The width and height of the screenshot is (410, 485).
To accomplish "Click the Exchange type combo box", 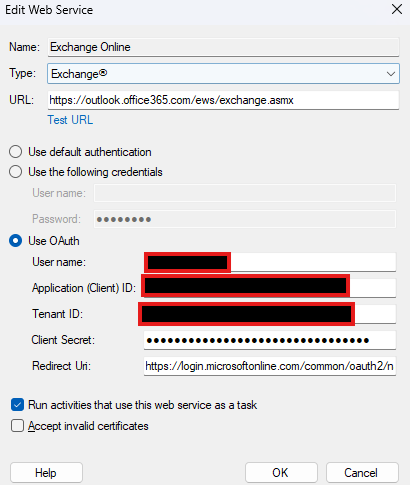I will [223, 74].
